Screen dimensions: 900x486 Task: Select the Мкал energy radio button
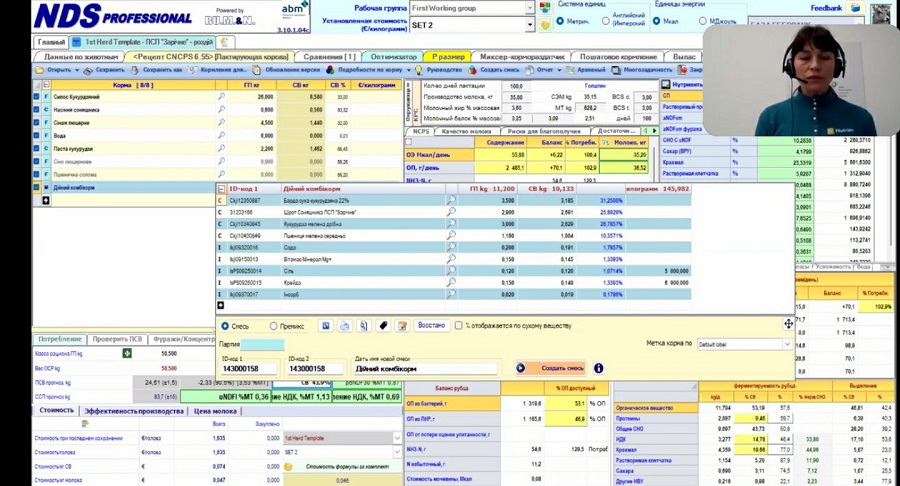click(x=657, y=21)
